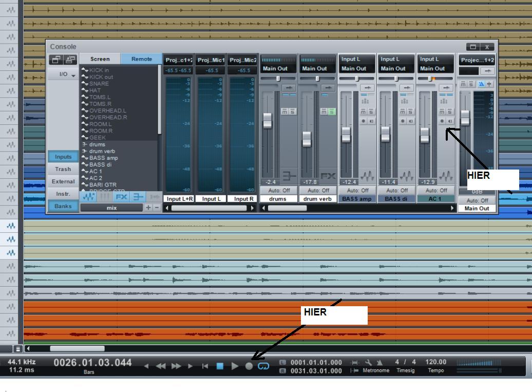Start playback with the Play button
532x392 pixels.
pos(235,366)
